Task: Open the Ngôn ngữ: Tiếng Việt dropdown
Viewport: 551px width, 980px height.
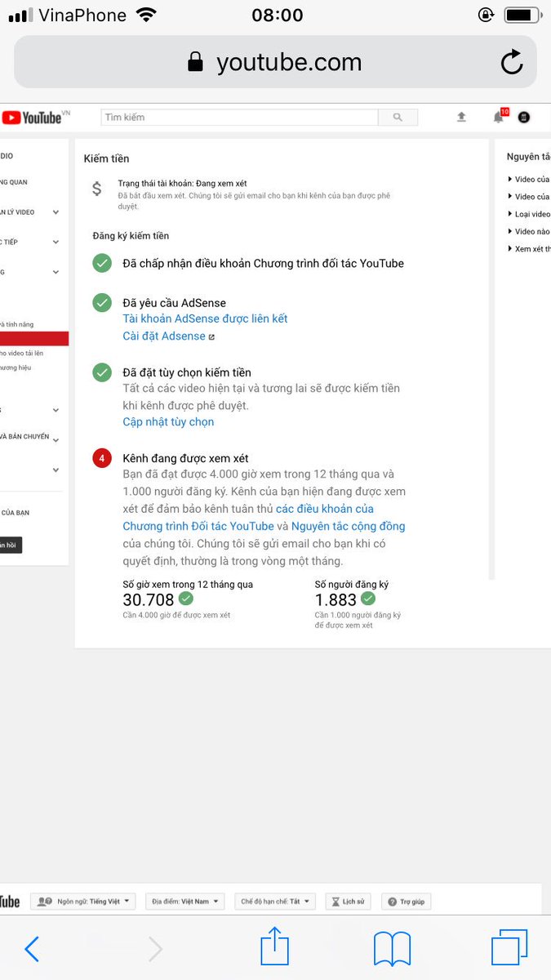Action: (83, 902)
